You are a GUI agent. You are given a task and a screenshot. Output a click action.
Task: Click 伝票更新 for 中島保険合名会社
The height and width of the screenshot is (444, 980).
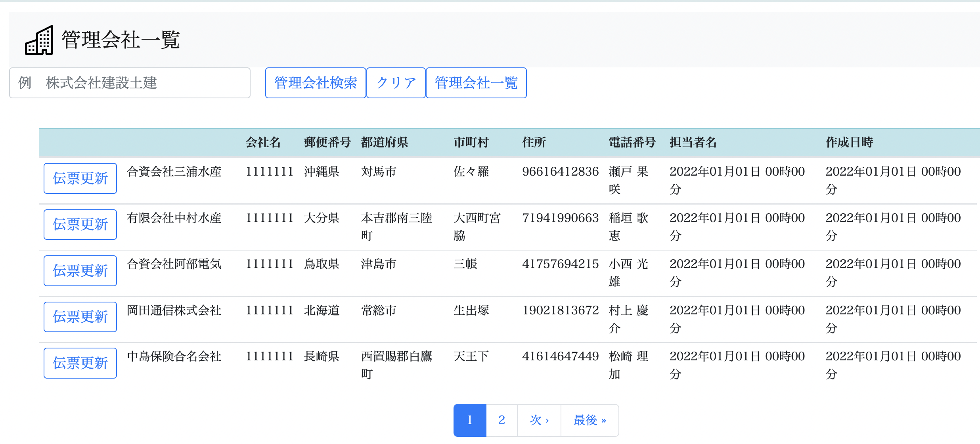(x=80, y=363)
